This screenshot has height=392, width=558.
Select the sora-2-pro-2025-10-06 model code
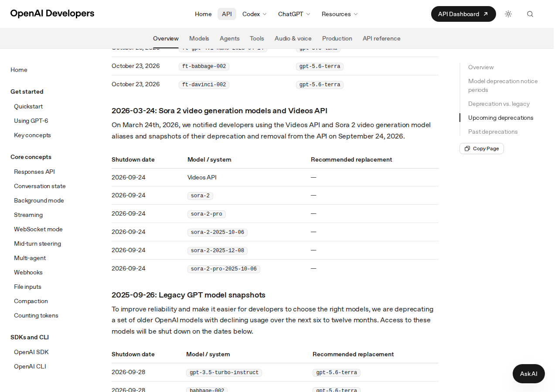224,269
